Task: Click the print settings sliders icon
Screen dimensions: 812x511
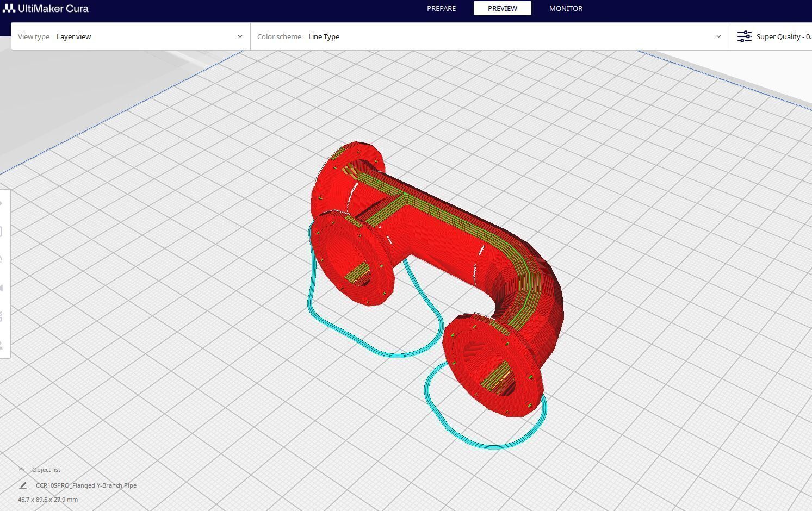Action: pos(744,36)
